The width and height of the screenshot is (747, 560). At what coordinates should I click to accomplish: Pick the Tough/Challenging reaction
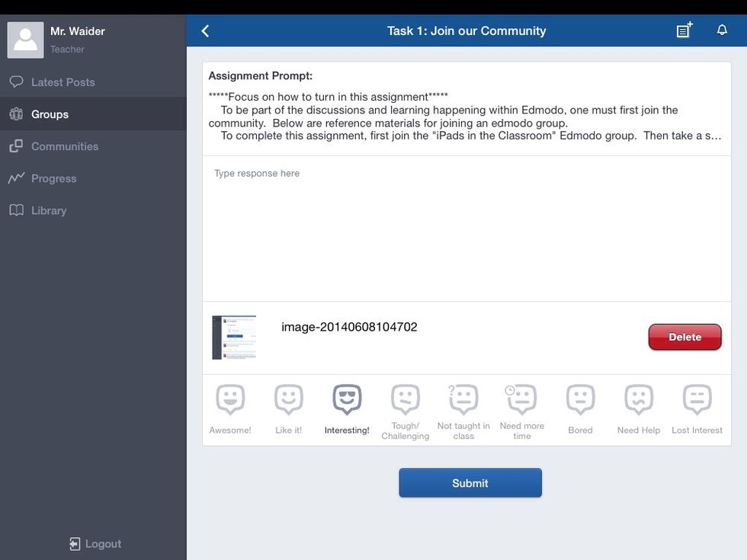pos(406,400)
